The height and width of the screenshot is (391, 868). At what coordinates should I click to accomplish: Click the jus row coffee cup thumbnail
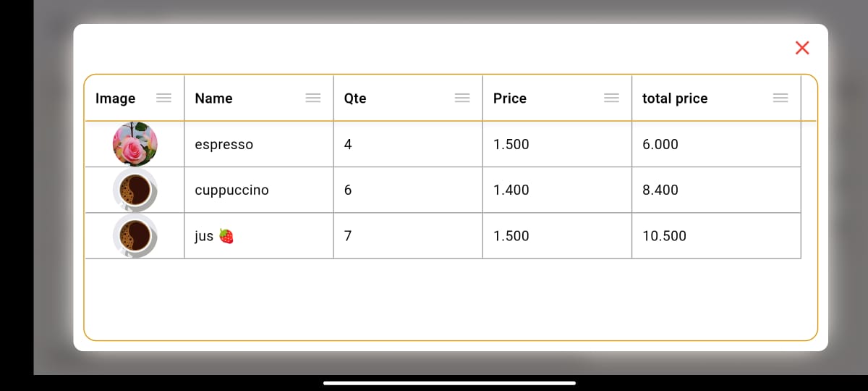[x=135, y=235]
